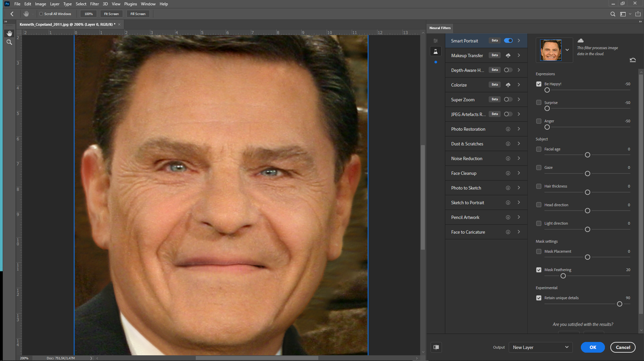Check the Gaze checkbox

coord(539,167)
